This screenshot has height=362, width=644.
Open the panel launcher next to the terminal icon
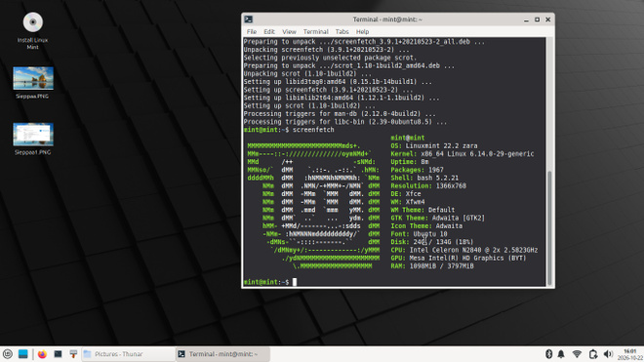(73, 354)
